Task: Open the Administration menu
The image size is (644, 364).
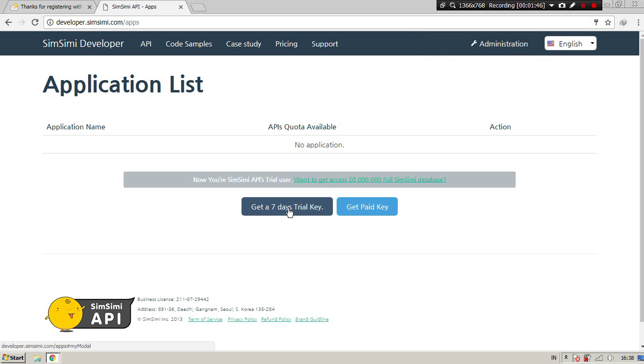Action: 499,44
